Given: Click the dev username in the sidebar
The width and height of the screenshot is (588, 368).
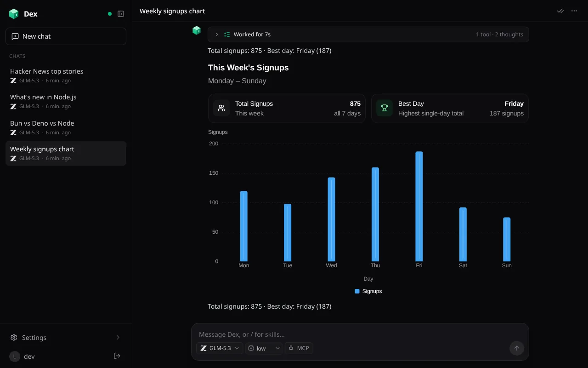Looking at the screenshot, I should point(29,356).
